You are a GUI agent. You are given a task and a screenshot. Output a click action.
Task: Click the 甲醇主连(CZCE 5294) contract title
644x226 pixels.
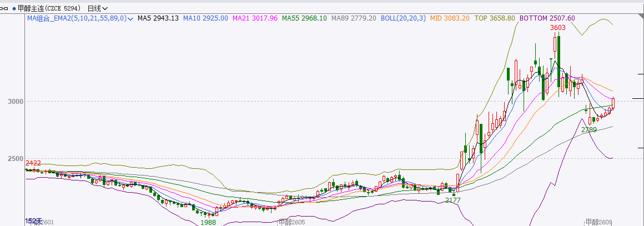(x=49, y=8)
